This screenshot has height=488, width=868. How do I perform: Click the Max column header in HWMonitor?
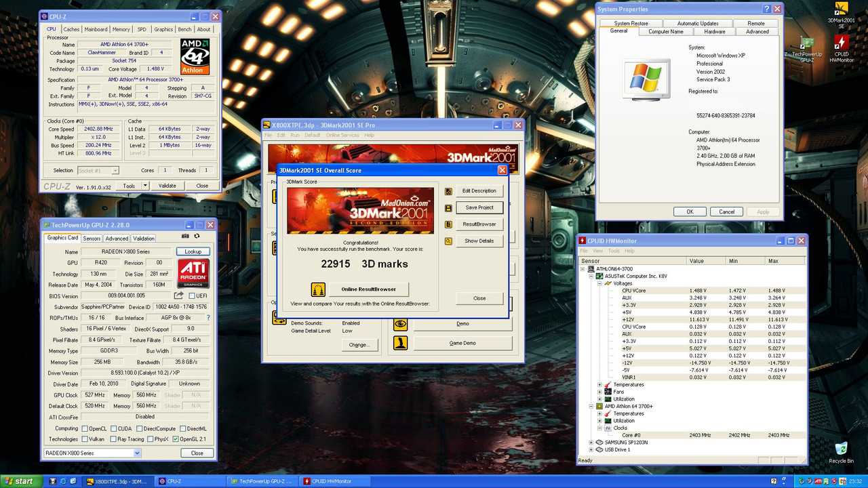coord(784,260)
